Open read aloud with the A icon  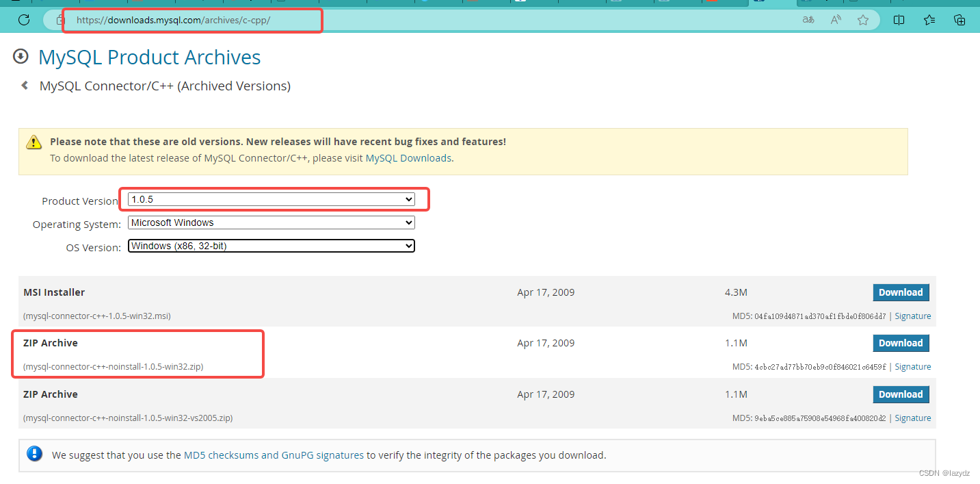pyautogui.click(x=835, y=20)
